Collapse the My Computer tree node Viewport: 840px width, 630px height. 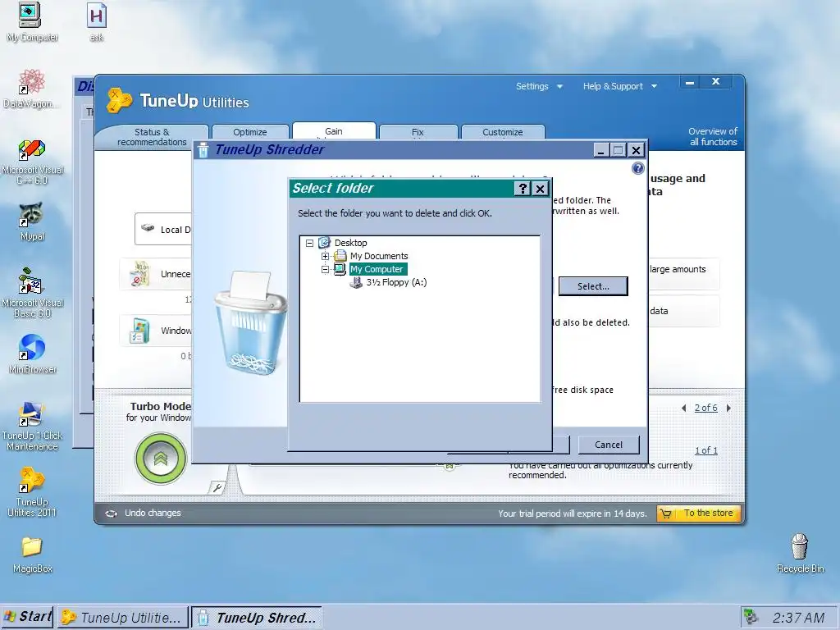click(325, 269)
